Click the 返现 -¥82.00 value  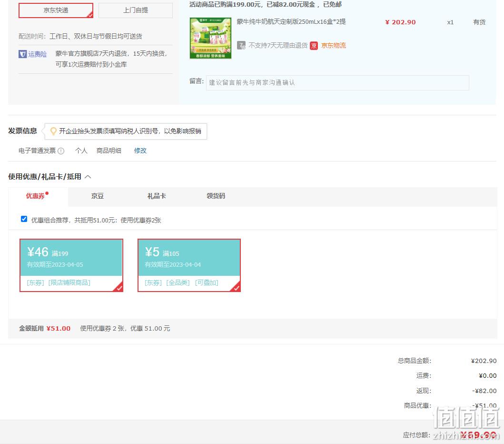point(484,391)
